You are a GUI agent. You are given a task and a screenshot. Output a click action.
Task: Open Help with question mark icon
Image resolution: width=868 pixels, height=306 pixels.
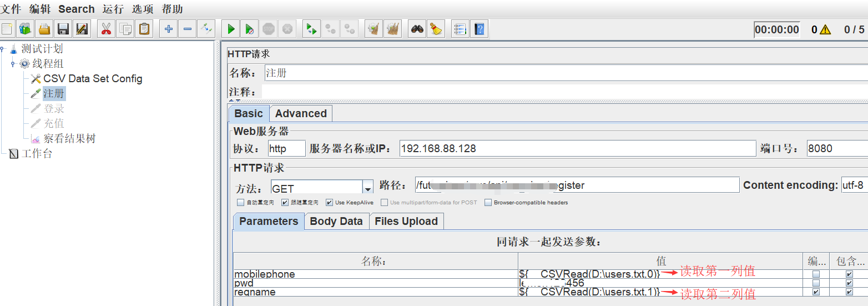tap(479, 29)
